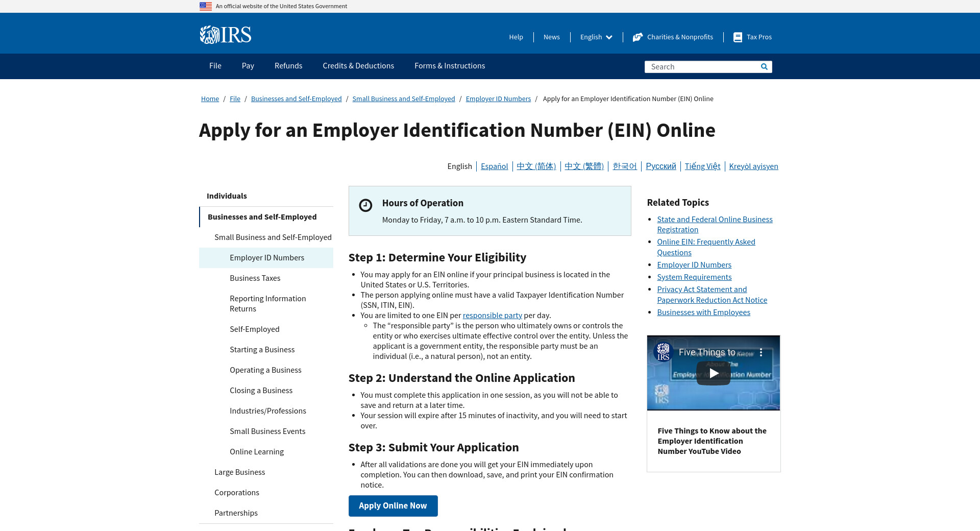
Task: Open Privacy Act Statement and Paperwork Notice
Action: pos(712,295)
